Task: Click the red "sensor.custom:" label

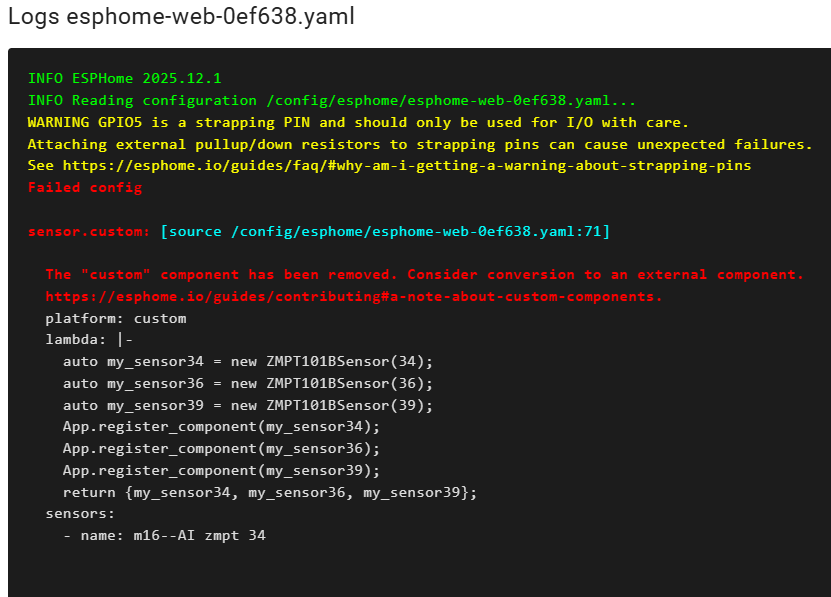Action: [x=90, y=232]
